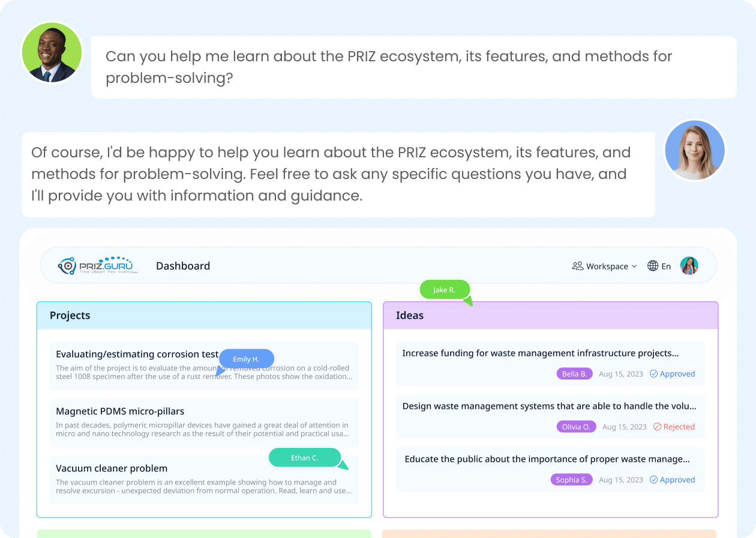Open the 'Increase funding for waste management' idea
This screenshot has height=538, width=756.
click(x=551, y=363)
